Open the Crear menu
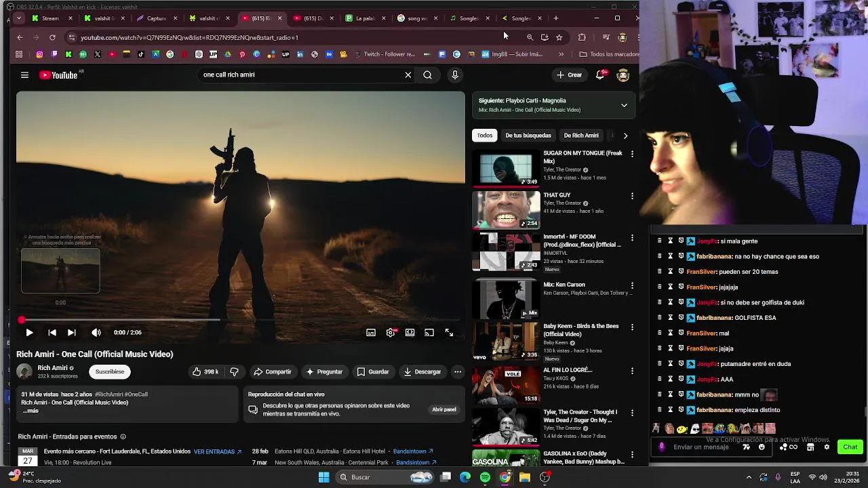This screenshot has width=868, height=488. tap(569, 75)
